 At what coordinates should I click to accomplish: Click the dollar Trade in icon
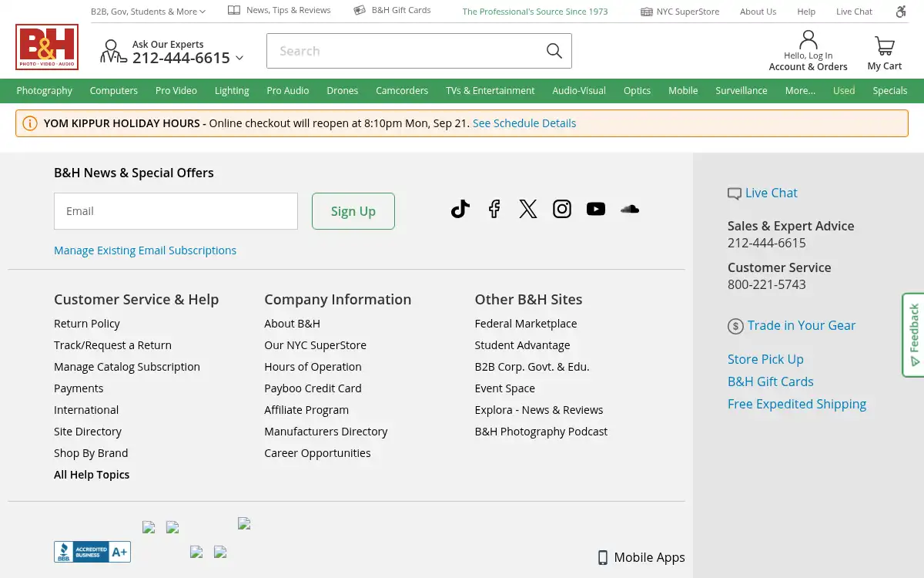tap(735, 326)
